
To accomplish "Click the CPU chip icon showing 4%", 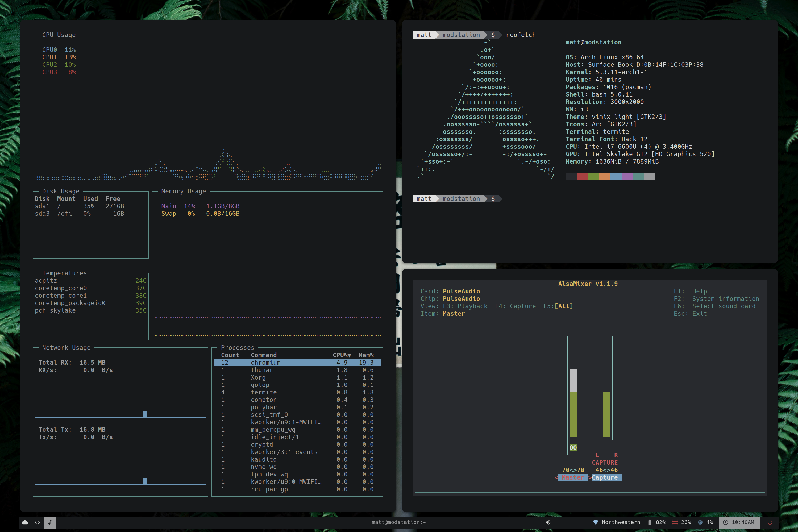I will pos(700,522).
